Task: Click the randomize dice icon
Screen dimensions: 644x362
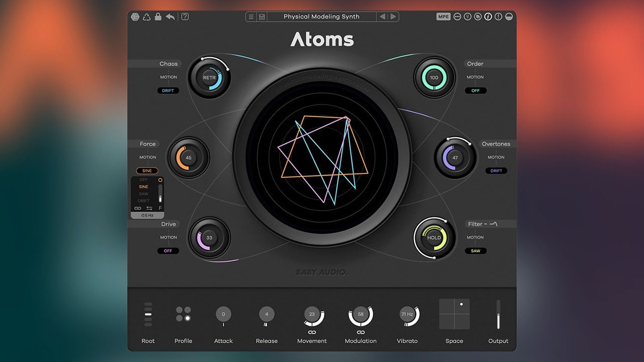Action: tap(135, 17)
